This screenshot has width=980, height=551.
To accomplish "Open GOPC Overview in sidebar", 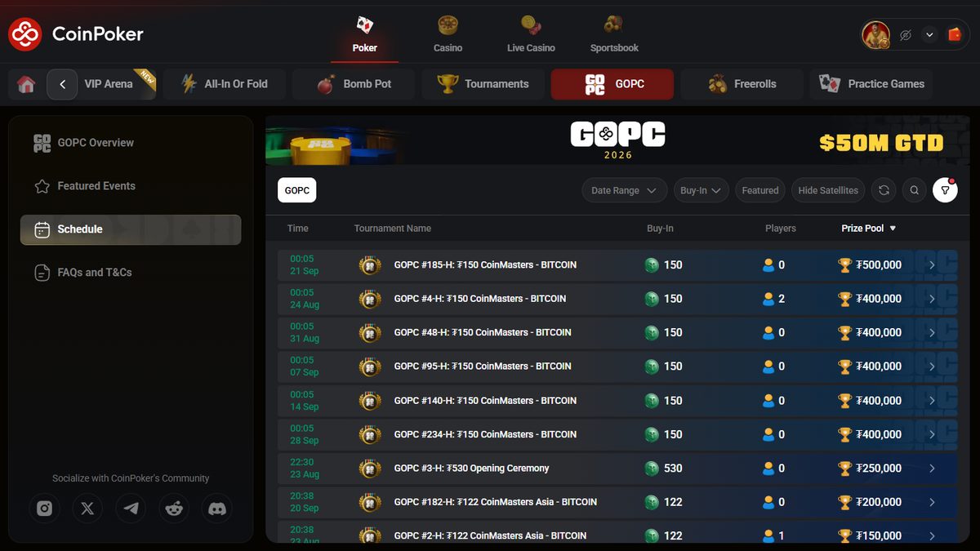I will (131, 143).
